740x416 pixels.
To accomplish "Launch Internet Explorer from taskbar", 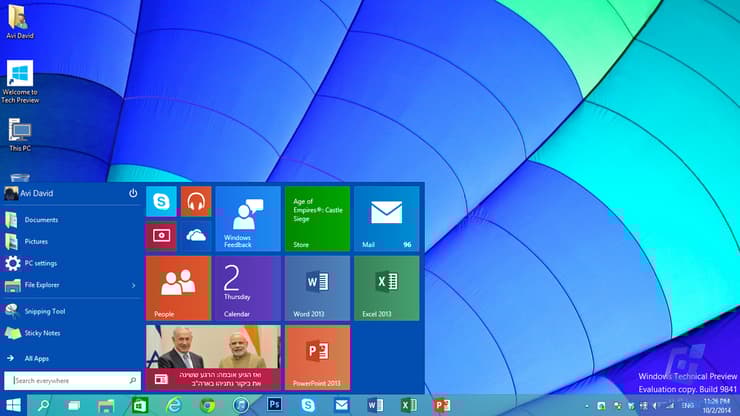I will point(174,405).
